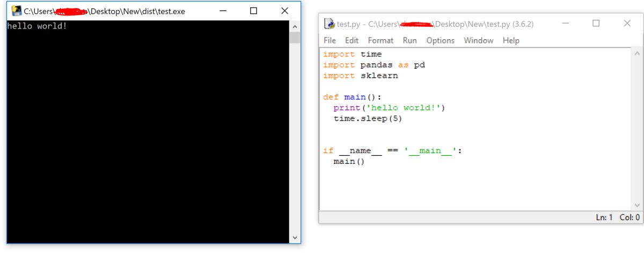
Task: Click the 'Col: 0' status indicator
Action: point(630,218)
